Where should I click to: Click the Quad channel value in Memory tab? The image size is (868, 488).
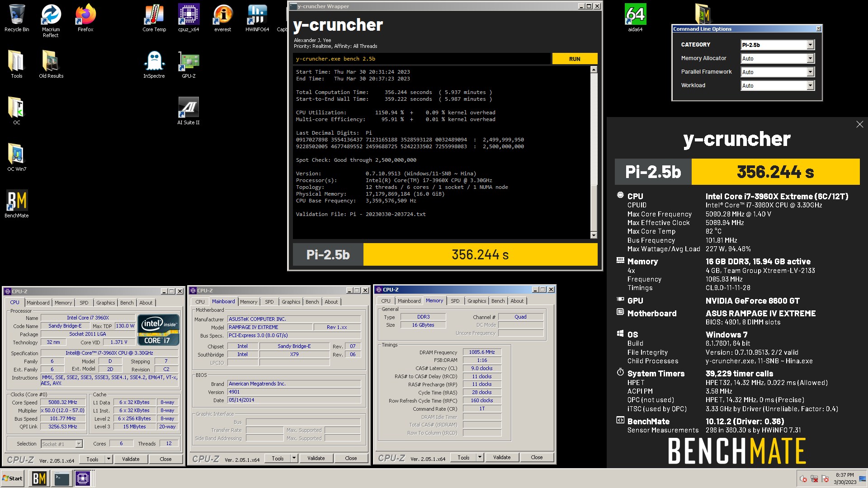[x=520, y=317]
